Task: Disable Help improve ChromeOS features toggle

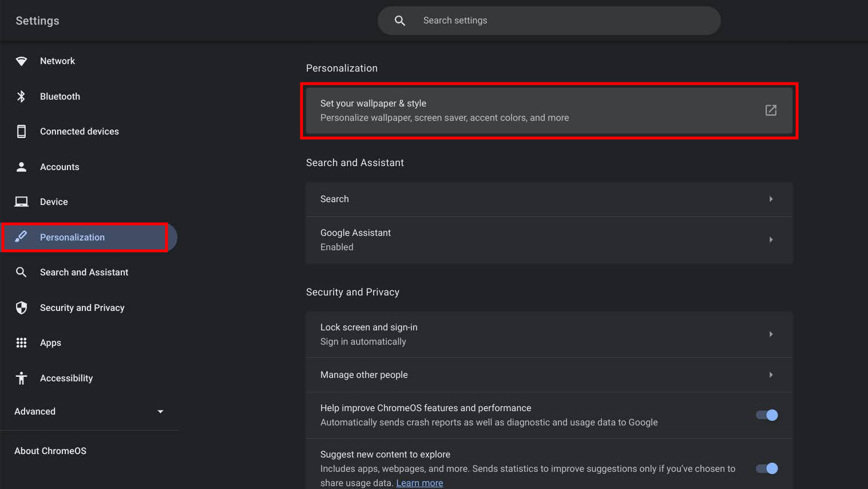Action: [767, 415]
